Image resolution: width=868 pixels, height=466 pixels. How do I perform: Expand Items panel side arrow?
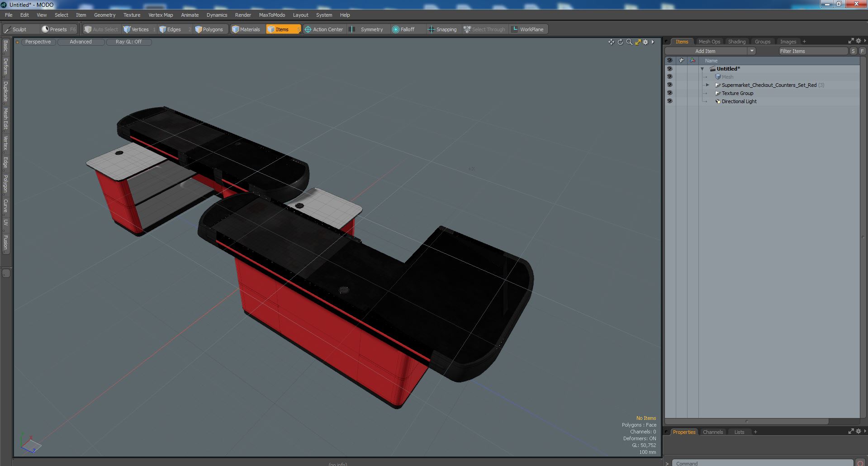coord(865,41)
